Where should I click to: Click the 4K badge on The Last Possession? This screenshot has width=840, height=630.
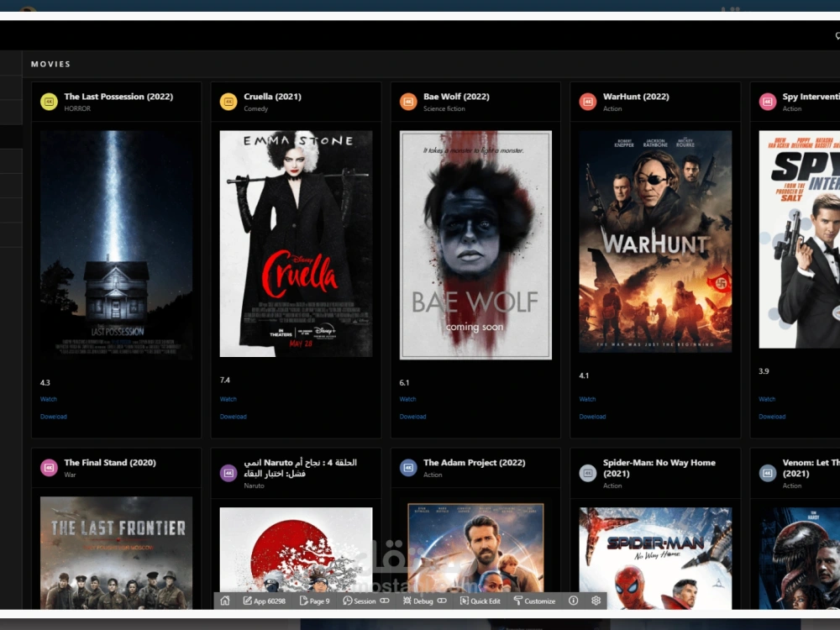pos(49,102)
